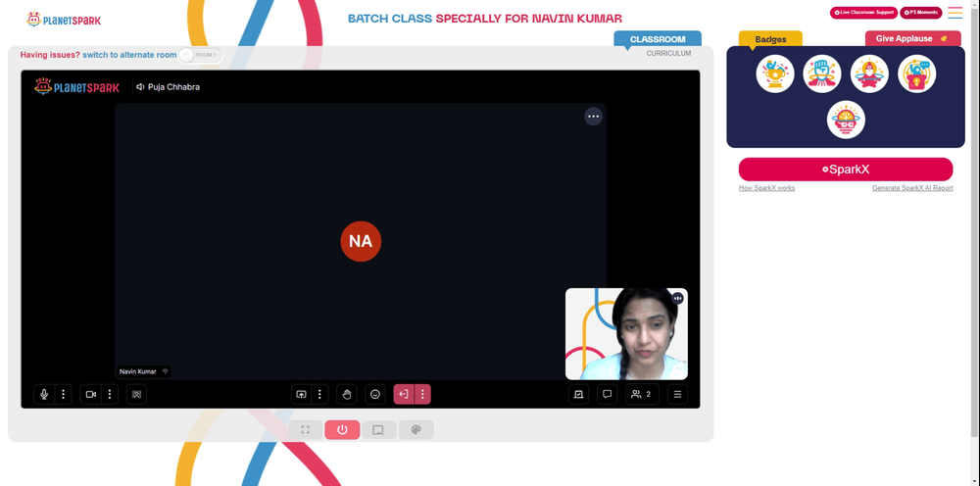Click the screen board icon below video
This screenshot has height=486, width=980.
tap(378, 430)
